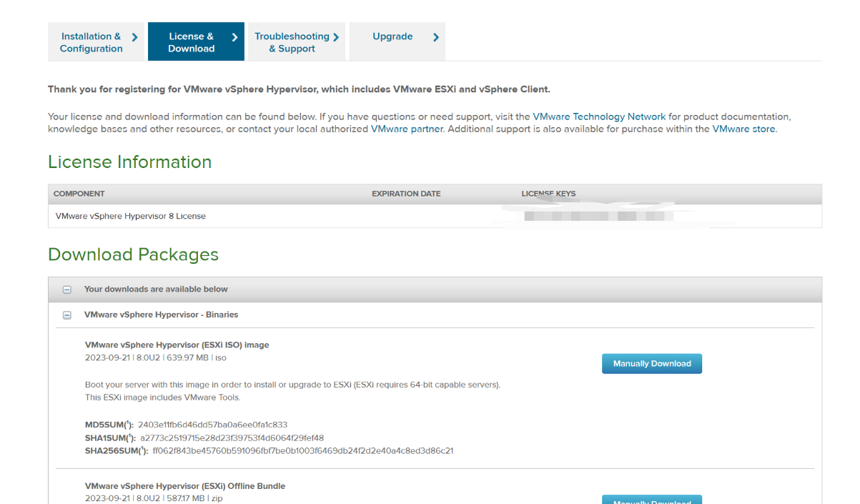Click the MD5SUM footnote marker
860x504 pixels.
129,423
